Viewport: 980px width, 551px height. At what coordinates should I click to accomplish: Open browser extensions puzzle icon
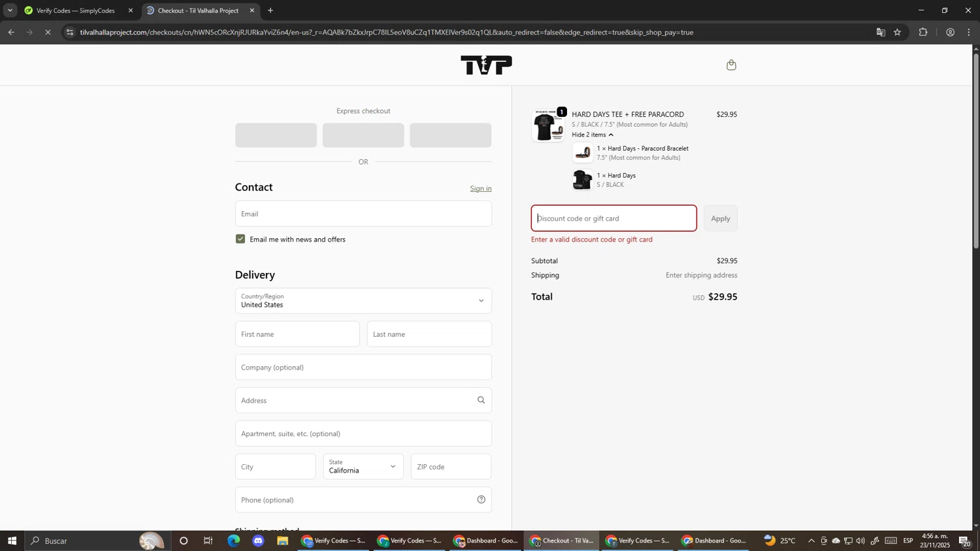[x=923, y=32]
